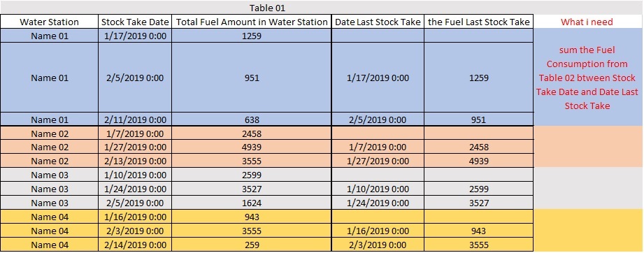
Task: Select the cell showing 638
Action: click(x=252, y=120)
